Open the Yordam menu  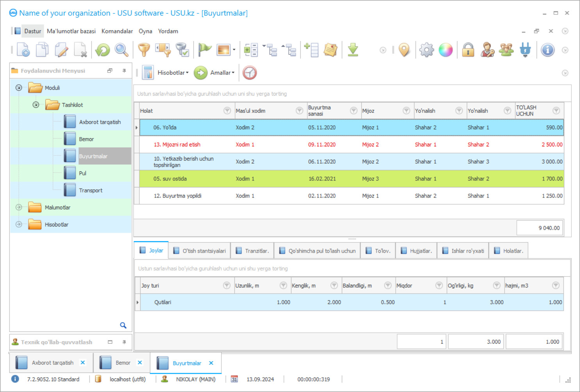(x=168, y=31)
